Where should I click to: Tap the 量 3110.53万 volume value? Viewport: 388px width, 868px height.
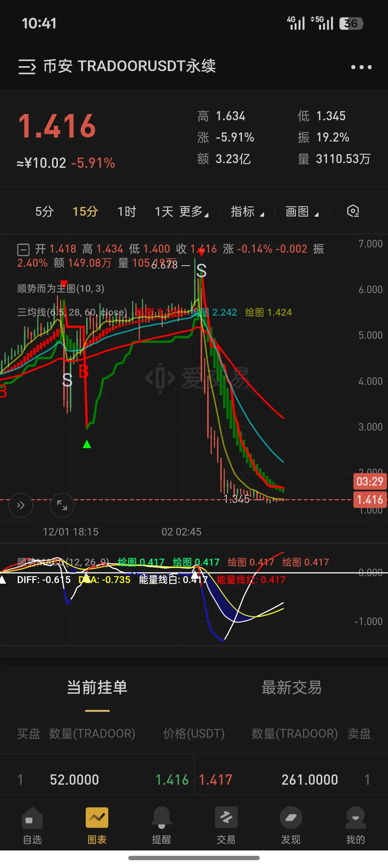334,159
